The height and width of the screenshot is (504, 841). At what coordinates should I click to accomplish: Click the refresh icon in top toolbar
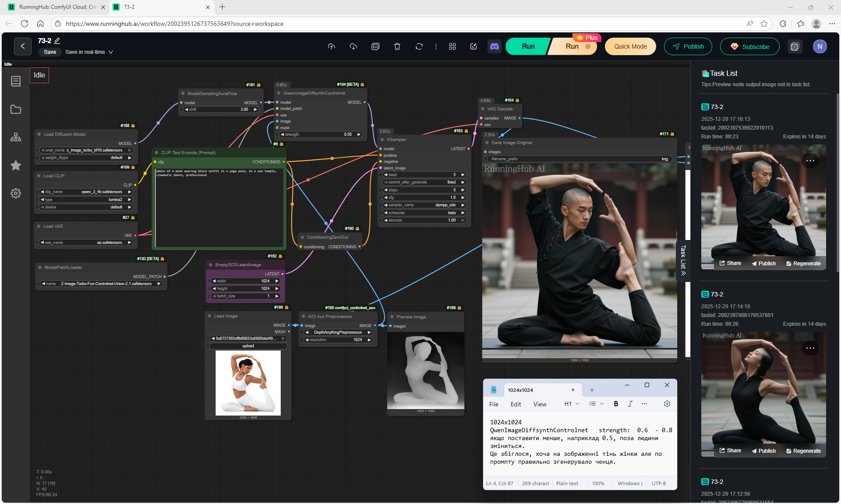[x=419, y=46]
